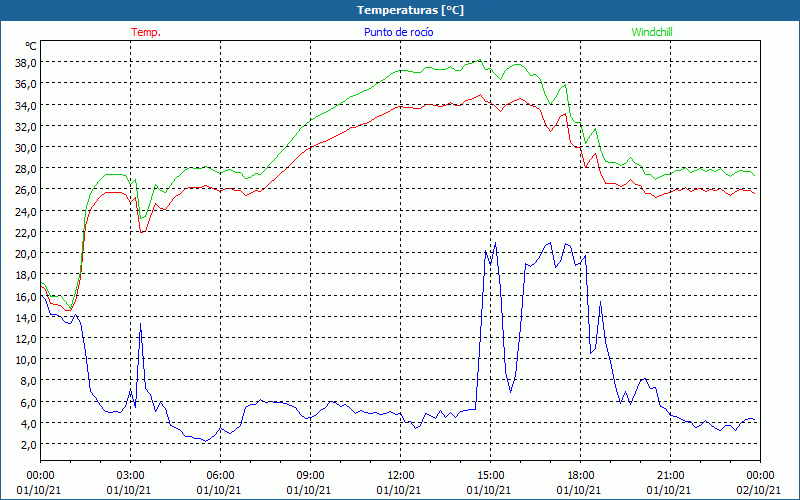The width and height of the screenshot is (800, 500).
Task: Click the '30,0' y-axis value
Action: (x=27, y=147)
